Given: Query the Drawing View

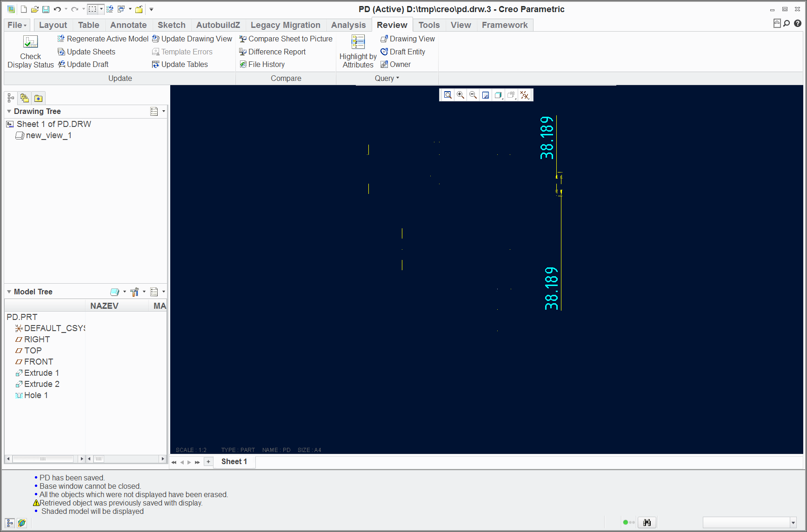Looking at the screenshot, I should tap(407, 39).
